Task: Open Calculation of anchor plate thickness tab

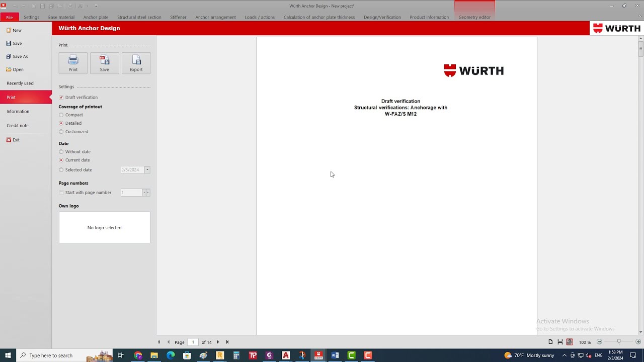Action: [319, 17]
